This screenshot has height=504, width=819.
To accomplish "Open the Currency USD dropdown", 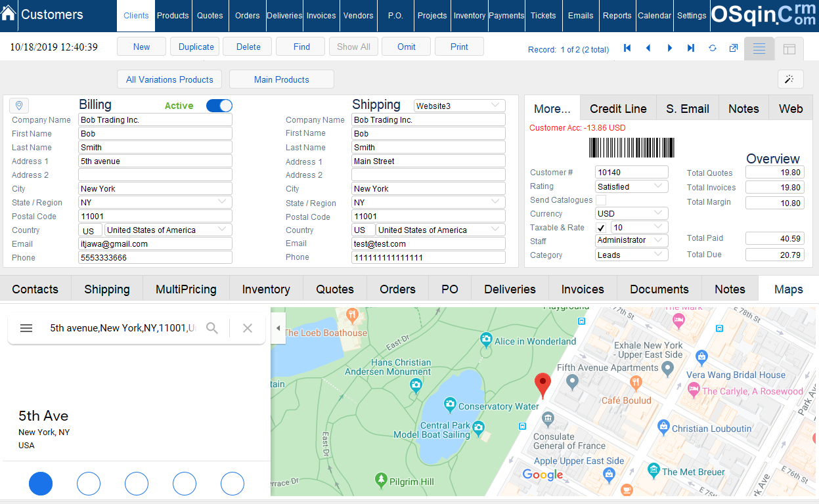I will [632, 213].
